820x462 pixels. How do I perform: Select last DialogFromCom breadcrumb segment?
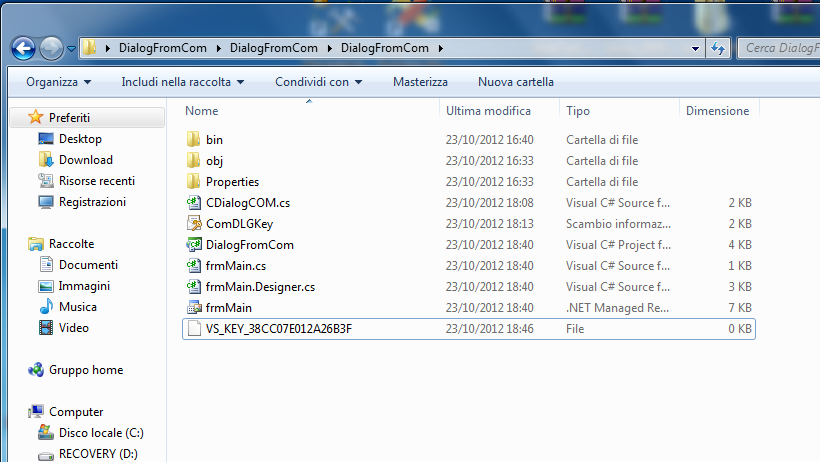point(384,48)
